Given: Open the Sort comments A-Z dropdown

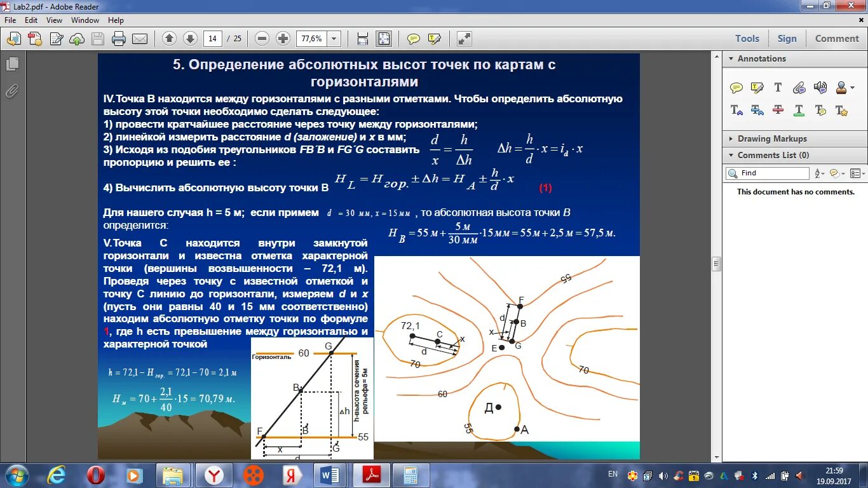Looking at the screenshot, I should click(x=819, y=173).
